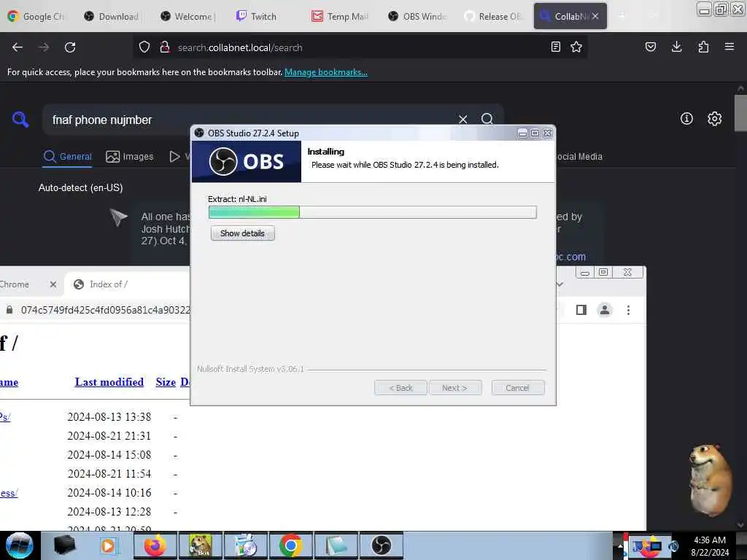Open OBS Studio taskbar icon
Image resolution: width=747 pixels, height=560 pixels.
[381, 545]
